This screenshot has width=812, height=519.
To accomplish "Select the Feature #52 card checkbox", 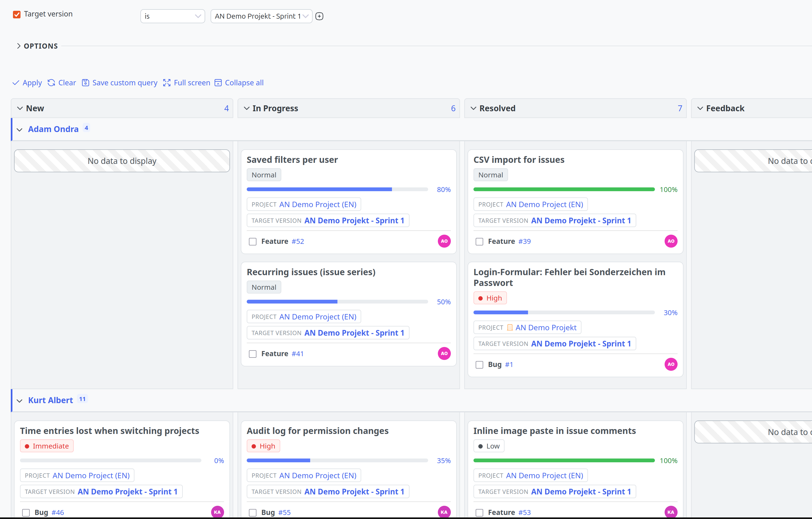I will tap(253, 241).
